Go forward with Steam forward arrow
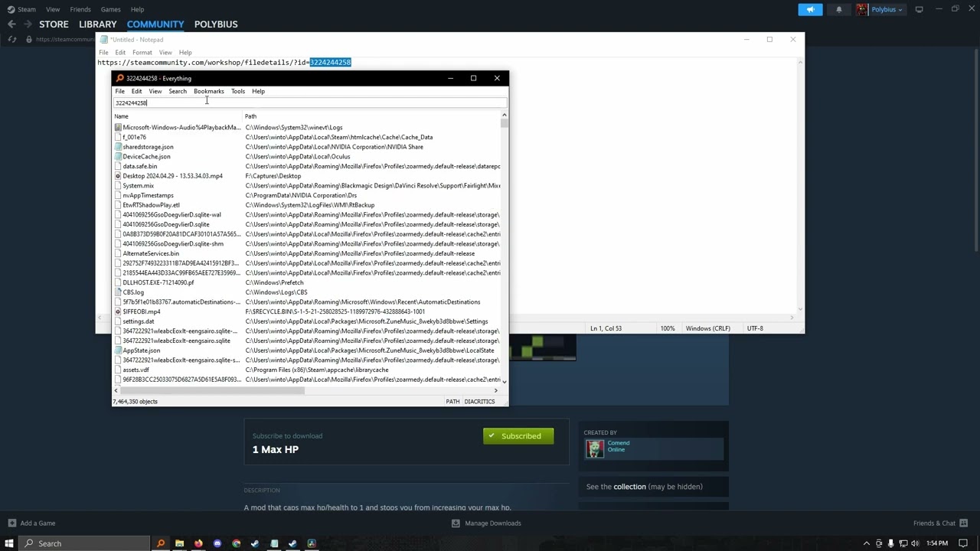980x551 pixels. [28, 24]
